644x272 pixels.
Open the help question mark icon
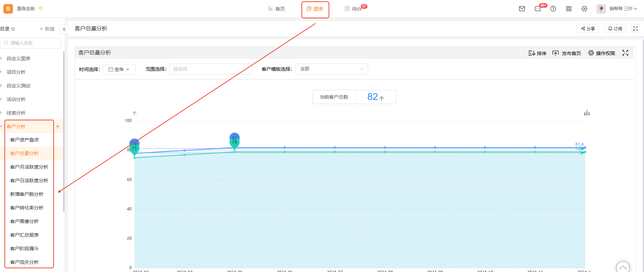pyautogui.click(x=553, y=9)
